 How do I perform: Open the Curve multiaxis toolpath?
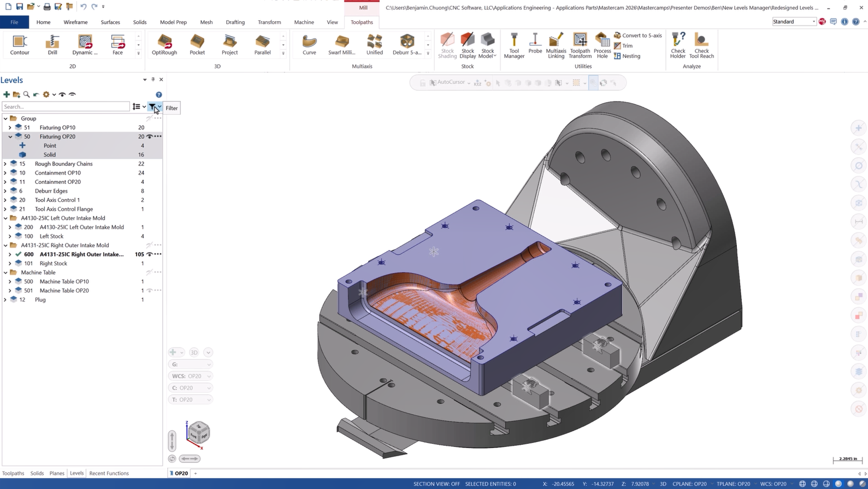pyautogui.click(x=309, y=45)
